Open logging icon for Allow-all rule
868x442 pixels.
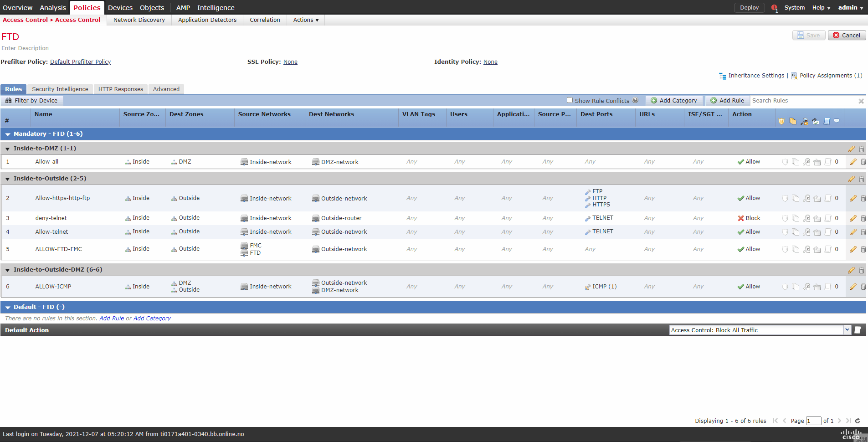click(828, 162)
